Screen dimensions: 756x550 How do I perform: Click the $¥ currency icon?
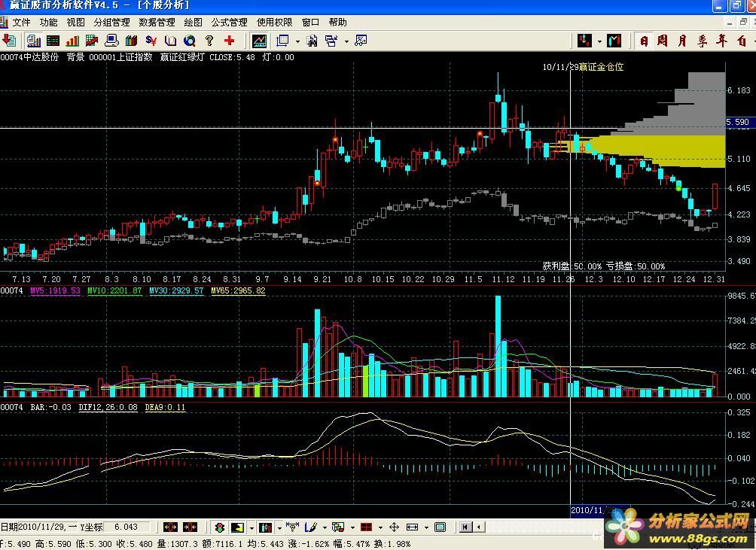151,41
